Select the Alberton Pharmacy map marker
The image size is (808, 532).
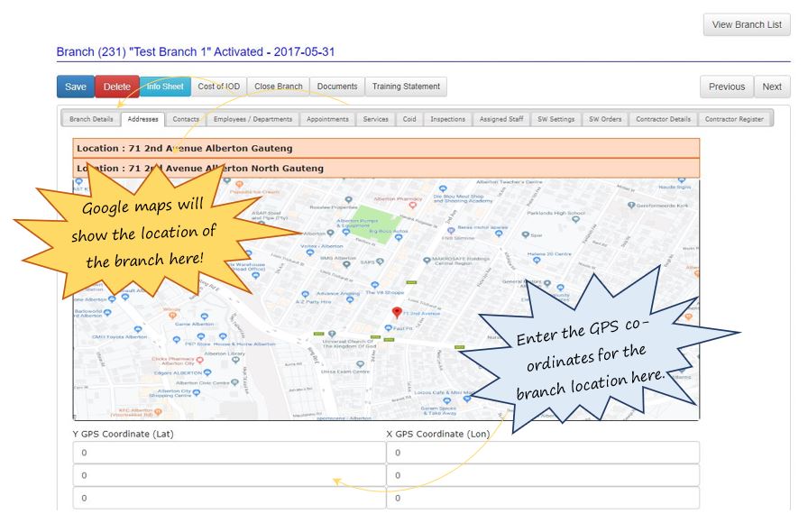[412, 206]
